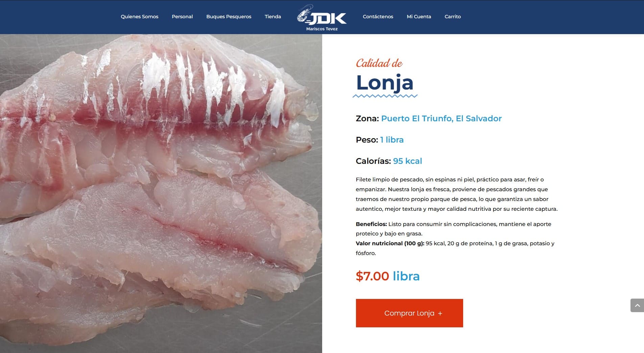Open Buques Pesqueros in navigation
644x353 pixels.
pos(229,17)
